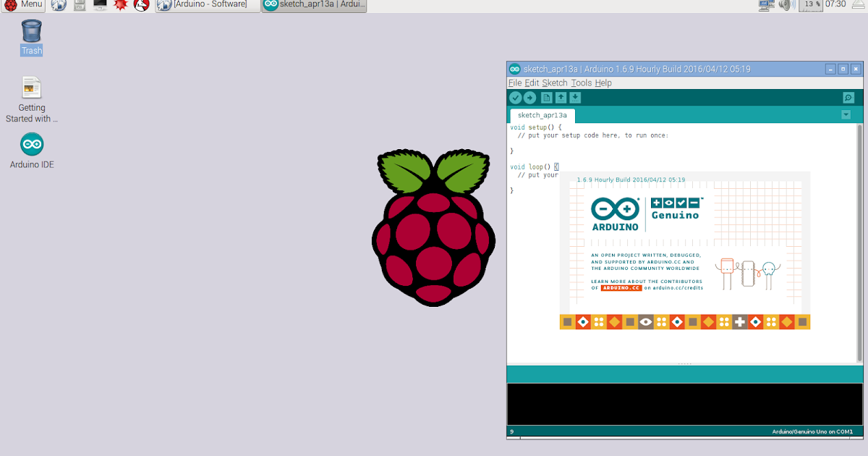Click the network computers tray icon

point(767,5)
